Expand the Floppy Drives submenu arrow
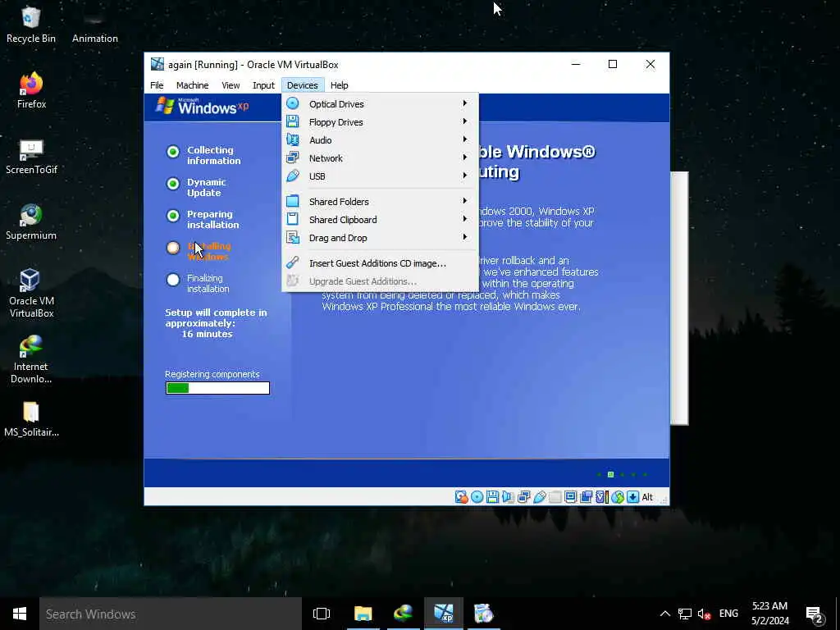Image resolution: width=840 pixels, height=630 pixels. click(x=464, y=121)
